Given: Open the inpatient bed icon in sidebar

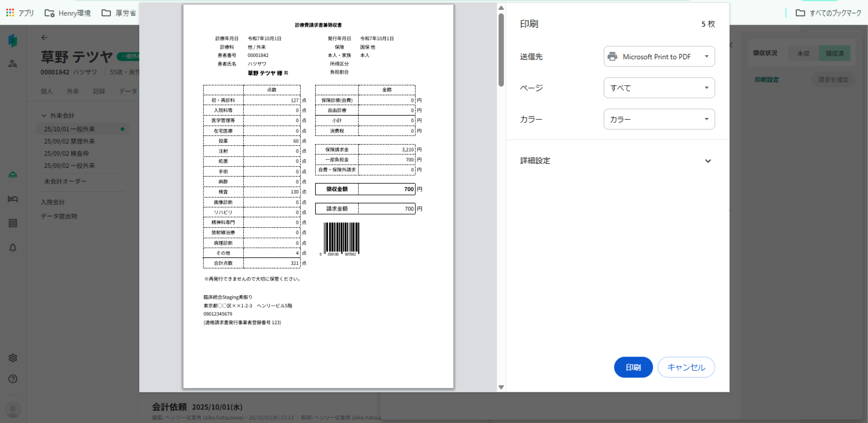Looking at the screenshot, I should tap(13, 199).
